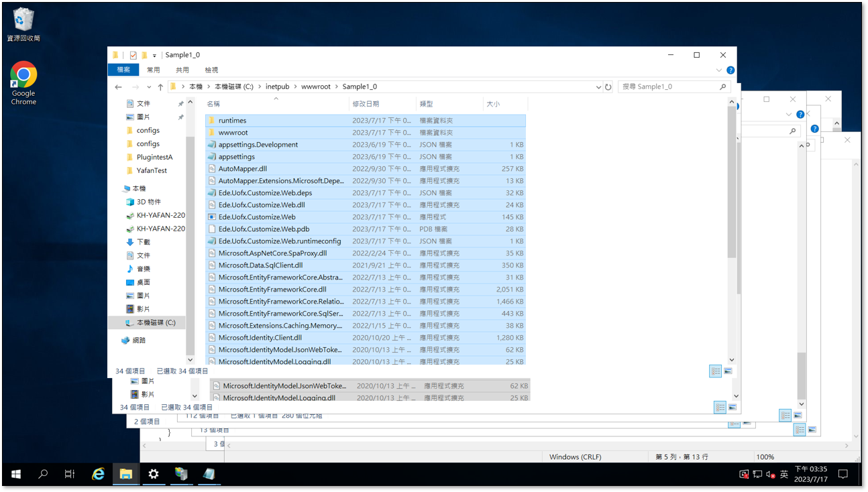Screen dimensions: 868x492
Task: Click the 英 input language indicator
Action: click(x=784, y=474)
